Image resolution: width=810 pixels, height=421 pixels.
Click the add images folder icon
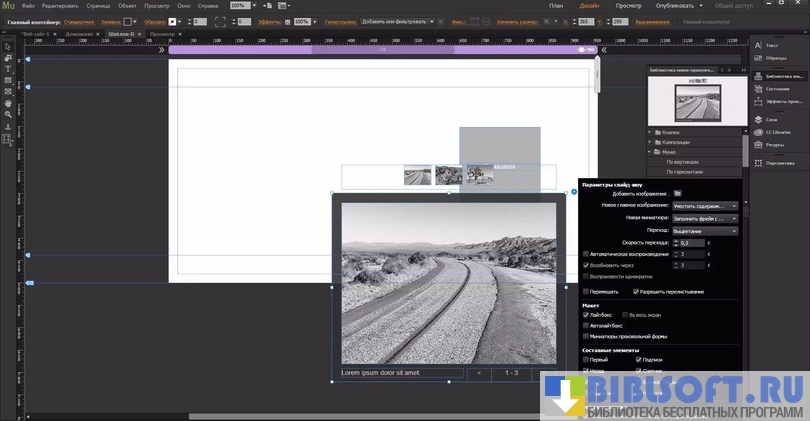678,193
